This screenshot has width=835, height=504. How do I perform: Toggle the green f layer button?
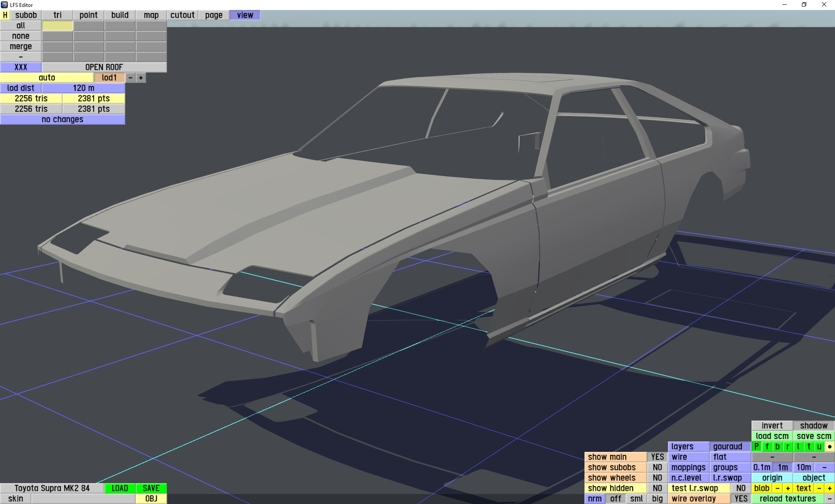[x=767, y=447]
